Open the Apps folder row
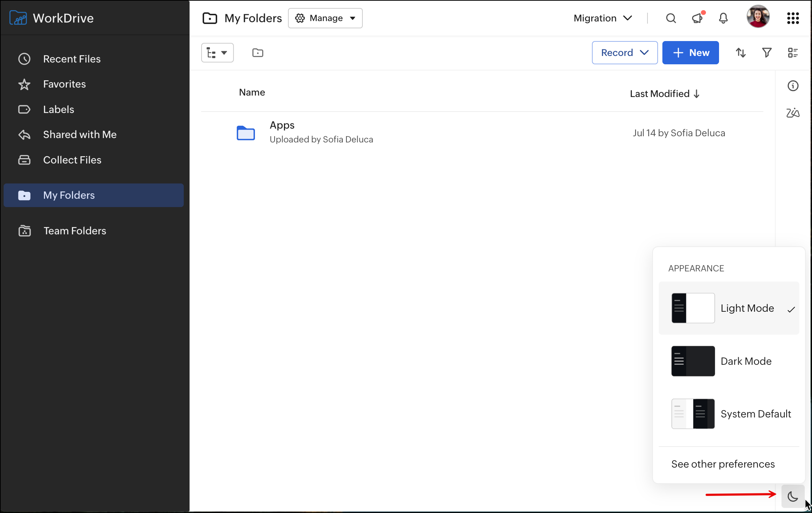Image resolution: width=812 pixels, height=513 pixels. [x=282, y=125]
